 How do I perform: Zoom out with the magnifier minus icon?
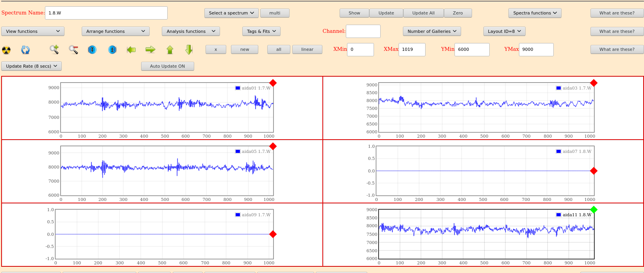pyautogui.click(x=73, y=50)
